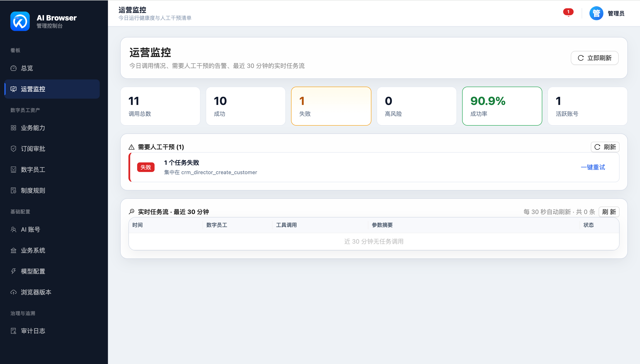Click the 审计日志 audit icon
This screenshot has width=640, height=364.
pos(13,331)
